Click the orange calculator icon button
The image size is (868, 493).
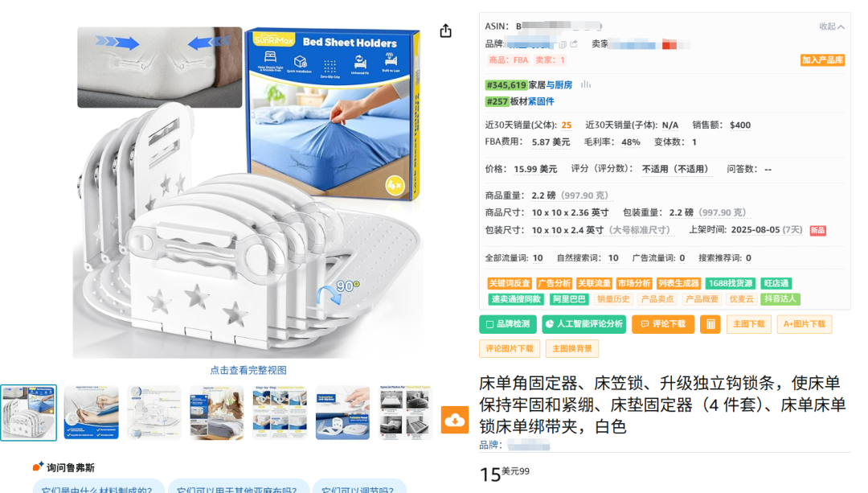tap(710, 324)
